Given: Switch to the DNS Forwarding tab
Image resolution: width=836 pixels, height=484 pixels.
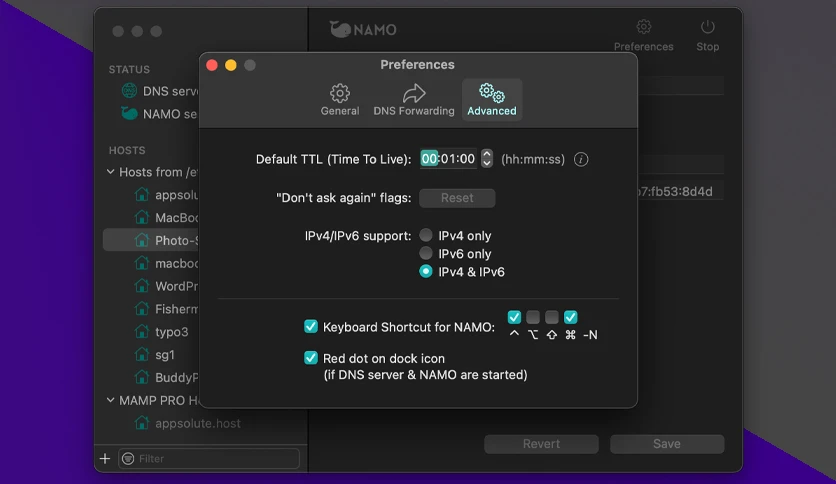Looking at the screenshot, I should [x=414, y=100].
